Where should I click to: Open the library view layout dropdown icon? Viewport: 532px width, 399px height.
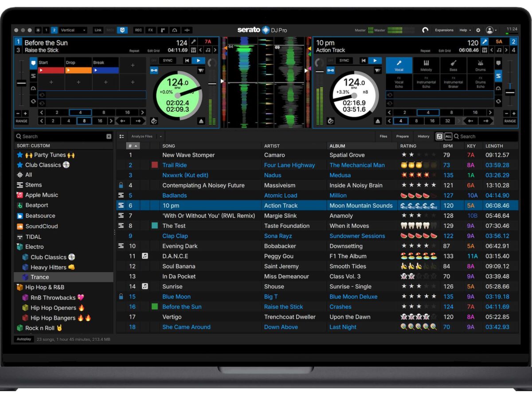click(121, 137)
